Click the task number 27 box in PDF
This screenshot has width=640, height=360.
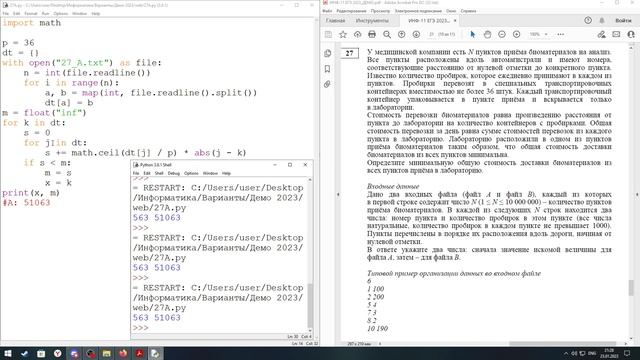click(350, 53)
